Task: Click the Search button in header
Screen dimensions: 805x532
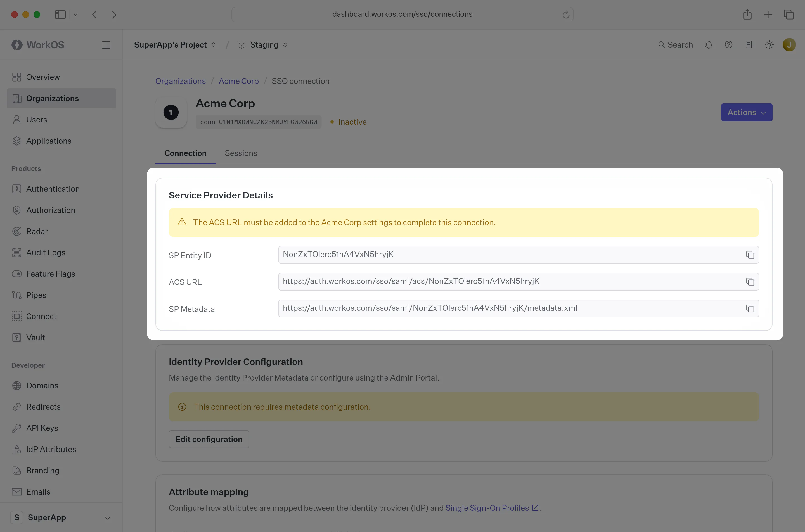Action: [675, 45]
